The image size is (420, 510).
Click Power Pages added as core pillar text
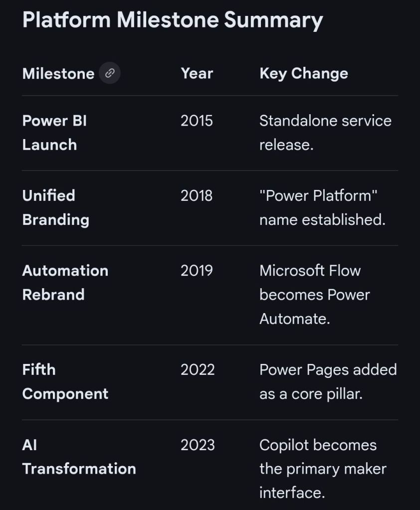[x=328, y=381]
